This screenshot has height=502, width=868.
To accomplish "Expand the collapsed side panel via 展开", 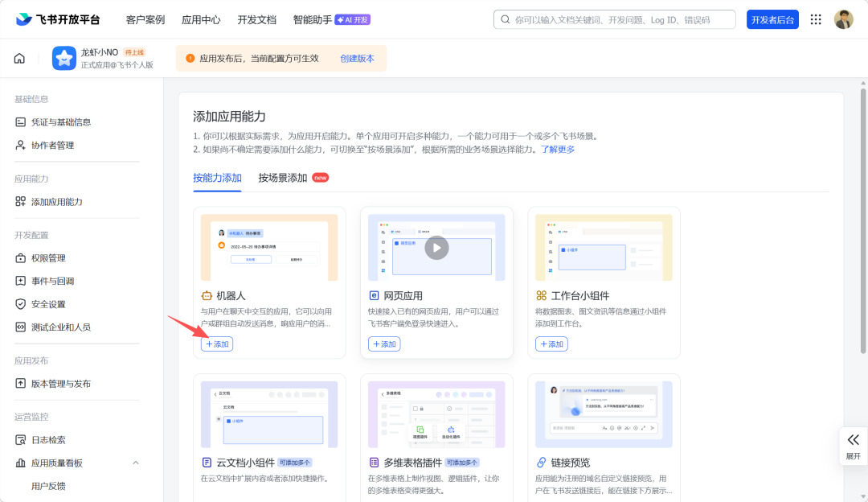I will tap(853, 446).
